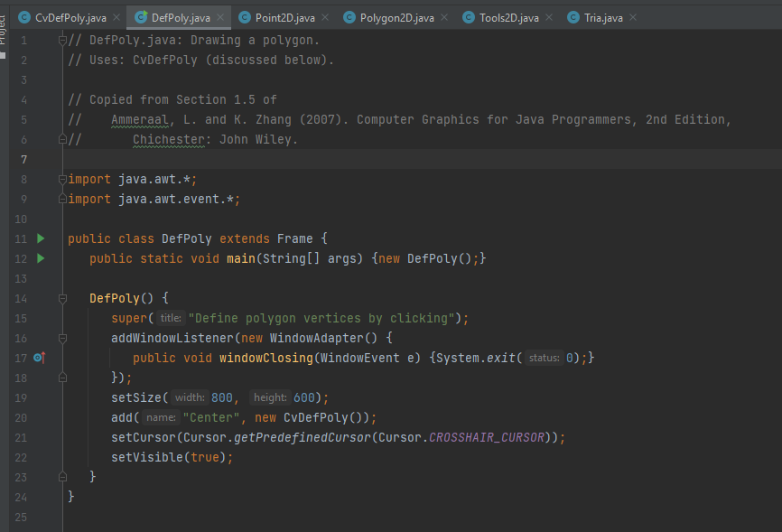Screen dimensions: 782x532
Task: Click the status: parameter hint
Action: (545, 358)
